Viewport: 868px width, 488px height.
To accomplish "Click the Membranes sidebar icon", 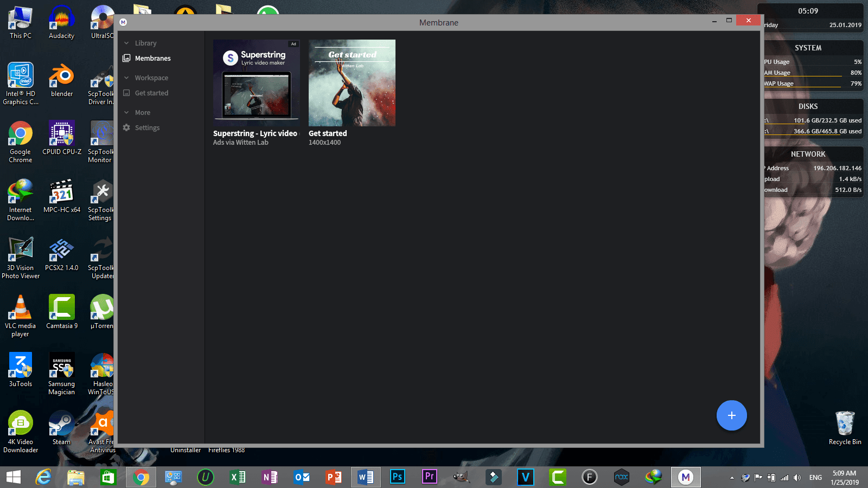I will tap(126, 58).
